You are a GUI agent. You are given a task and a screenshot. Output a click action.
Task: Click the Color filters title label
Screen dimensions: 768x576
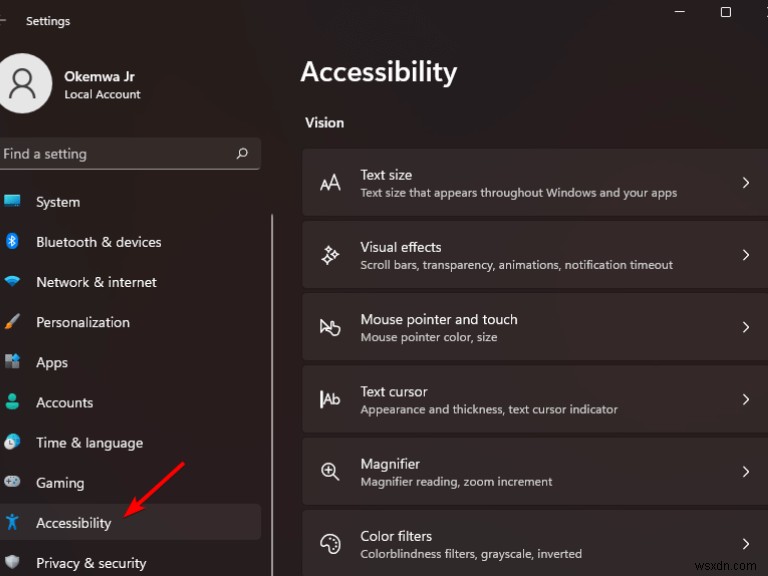pos(396,536)
